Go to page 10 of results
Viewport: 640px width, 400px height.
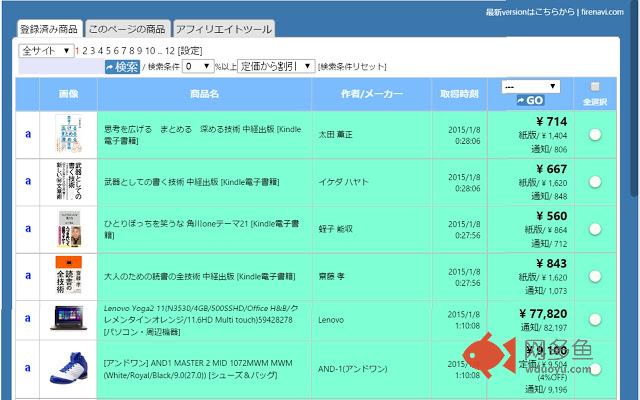(x=150, y=51)
